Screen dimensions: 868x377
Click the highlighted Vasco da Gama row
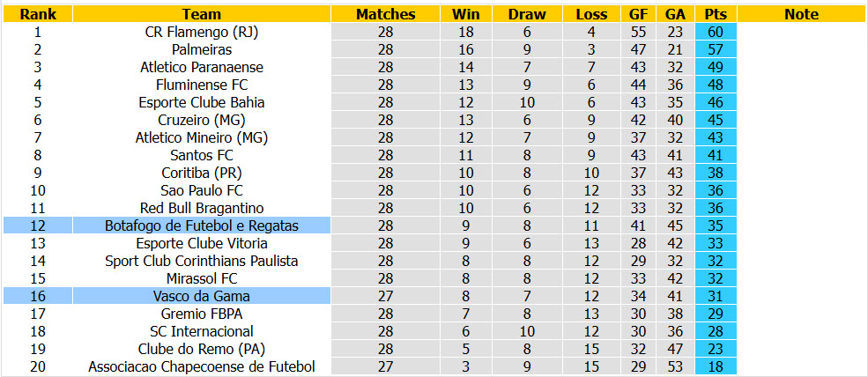click(167, 296)
